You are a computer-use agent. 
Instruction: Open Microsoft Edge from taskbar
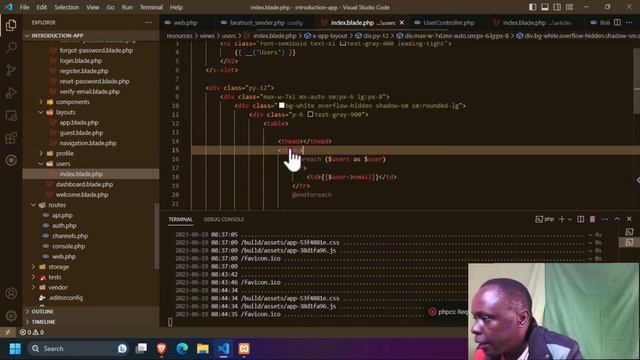[x=182, y=349]
